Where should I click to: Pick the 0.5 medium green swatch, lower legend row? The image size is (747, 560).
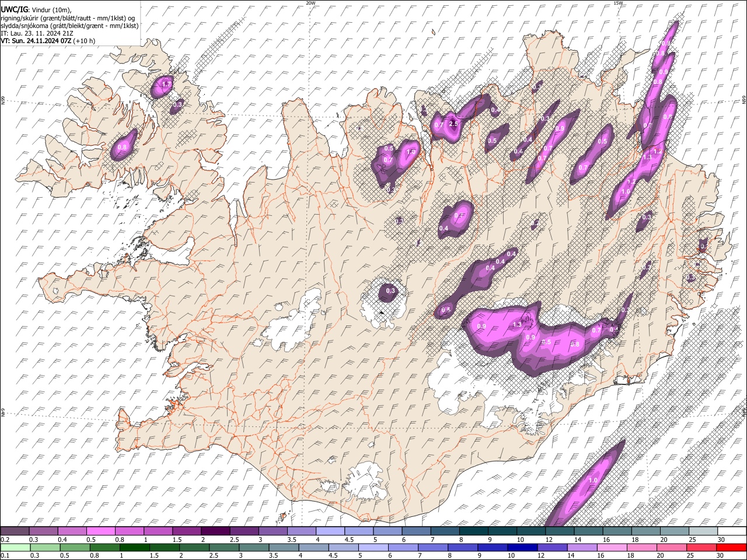[75, 547]
